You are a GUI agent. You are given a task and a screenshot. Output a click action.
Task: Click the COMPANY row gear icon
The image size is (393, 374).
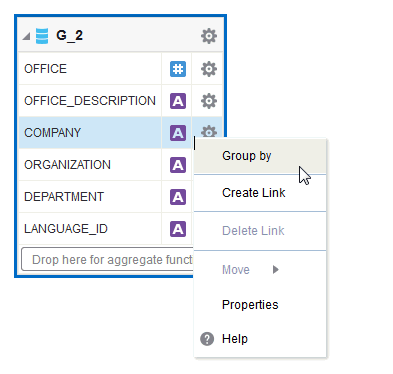(209, 131)
